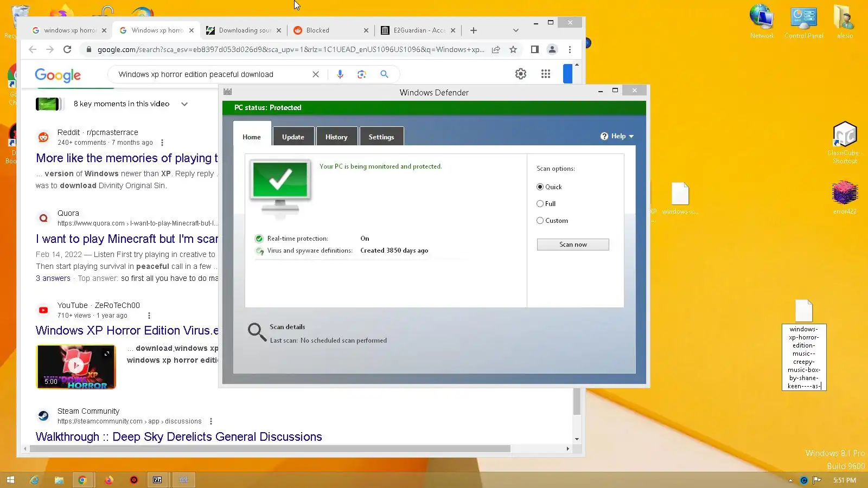
Task: Open the Reddit 'More like the memories' result
Action: point(127,158)
